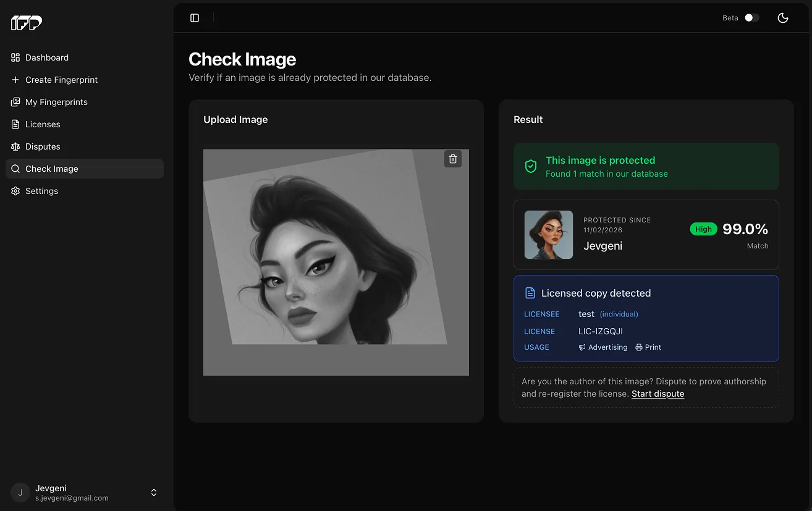Click the Advertising megaphone icon
The image size is (812, 511).
(x=582, y=347)
